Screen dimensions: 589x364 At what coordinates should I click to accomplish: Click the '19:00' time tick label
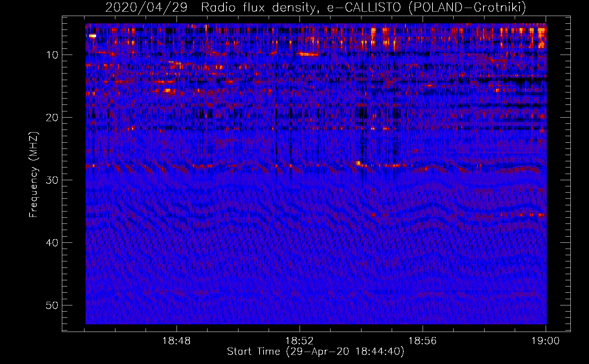pos(545,341)
